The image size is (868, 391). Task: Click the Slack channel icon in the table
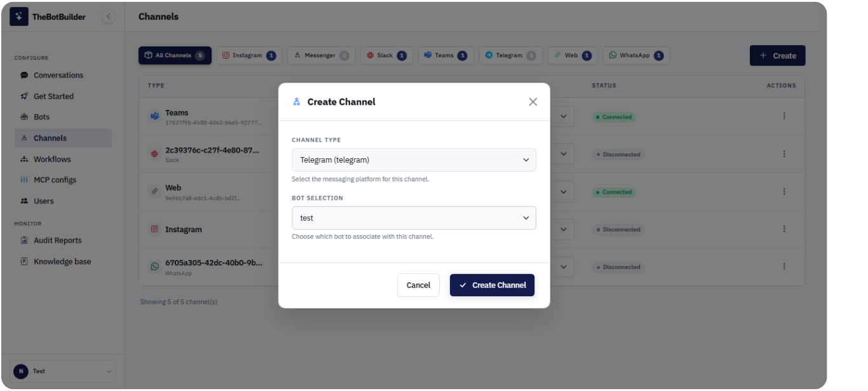(154, 154)
